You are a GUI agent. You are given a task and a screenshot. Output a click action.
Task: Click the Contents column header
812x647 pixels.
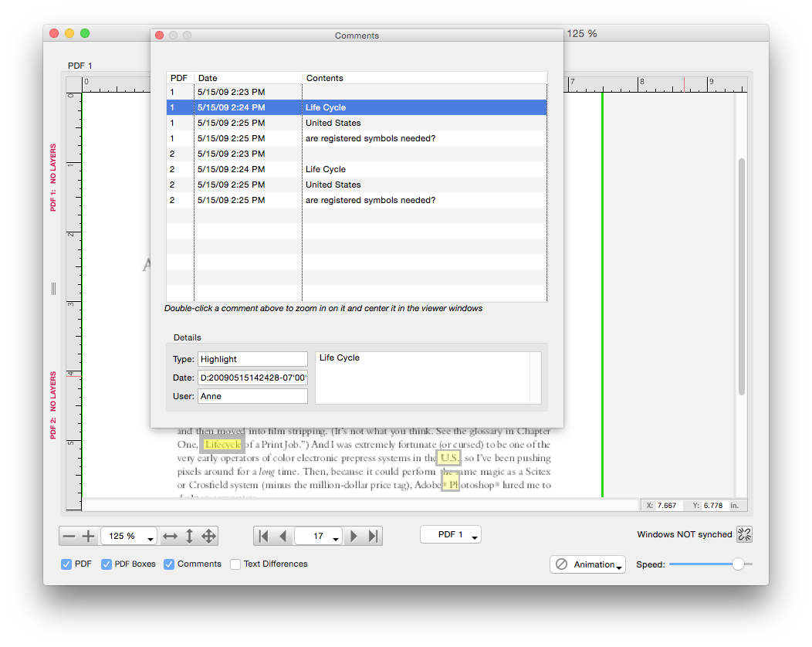point(424,78)
